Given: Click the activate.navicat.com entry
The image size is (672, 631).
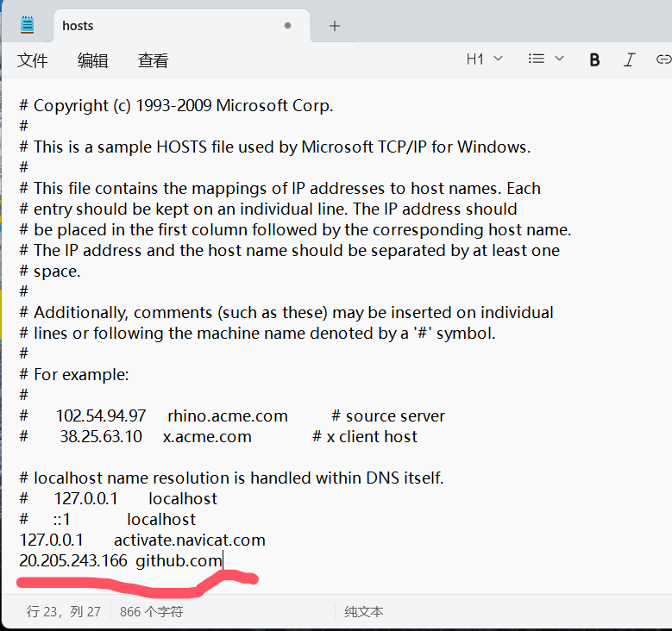Looking at the screenshot, I should [190, 540].
